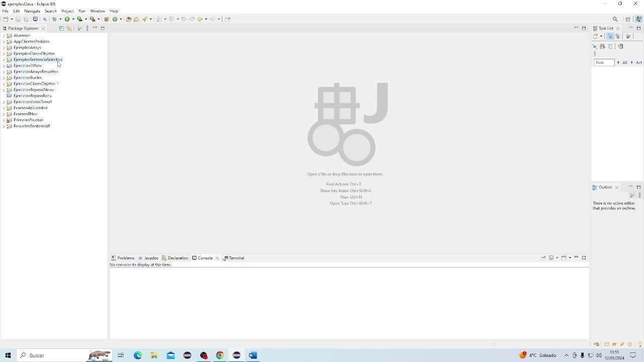Select the Examen8Nov project

click(x=25, y=114)
